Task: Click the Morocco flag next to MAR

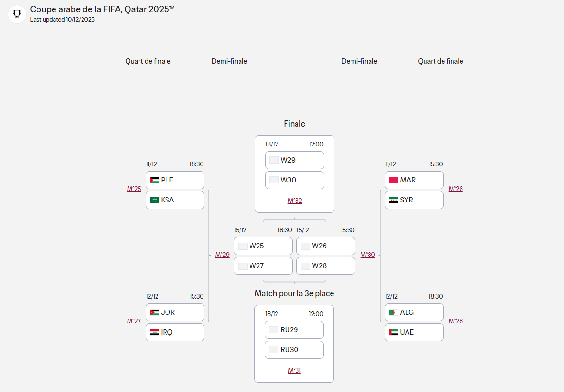Action: (394, 180)
